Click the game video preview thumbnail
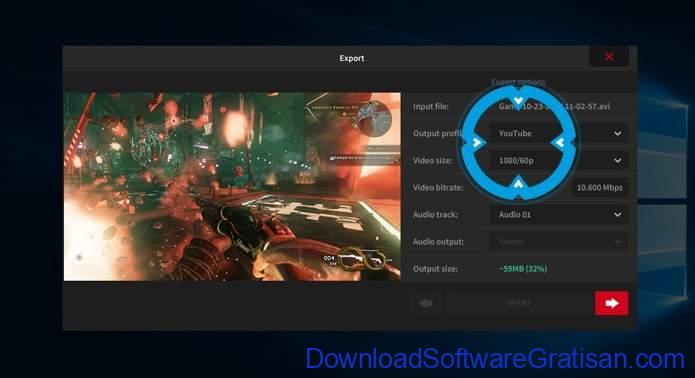Viewport: 695px width, 378px height. coord(232,186)
